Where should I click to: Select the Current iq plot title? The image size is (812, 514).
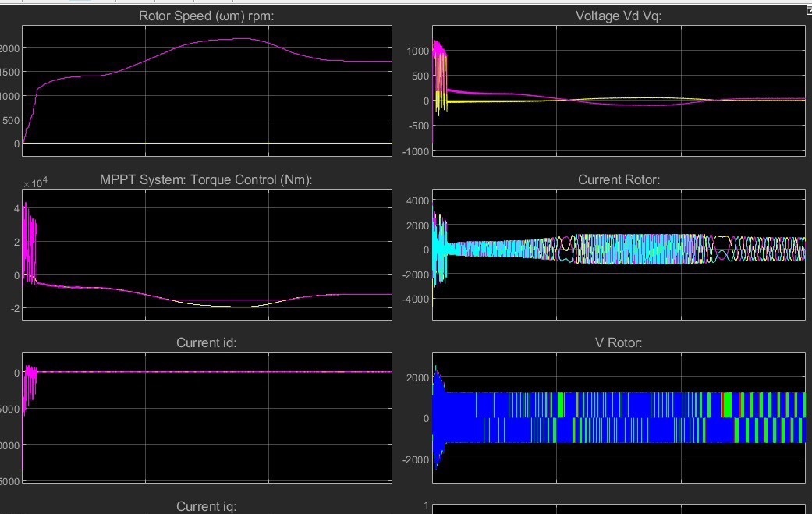pyautogui.click(x=206, y=506)
